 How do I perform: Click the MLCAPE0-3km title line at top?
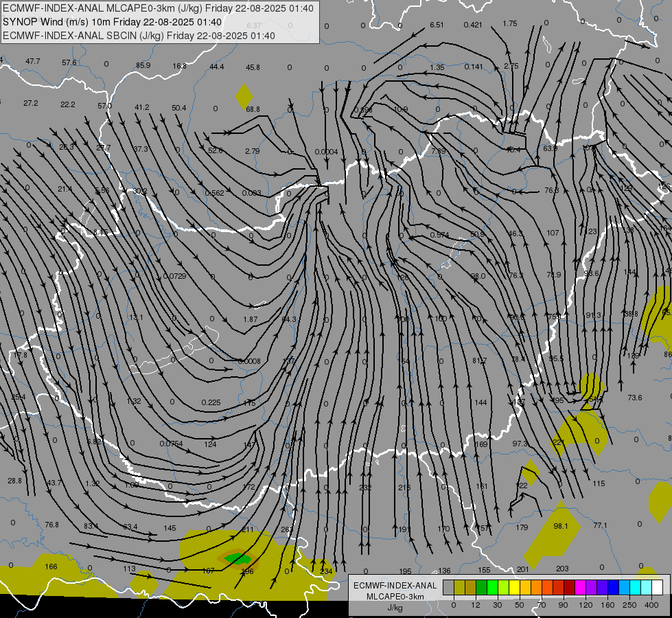point(158,8)
